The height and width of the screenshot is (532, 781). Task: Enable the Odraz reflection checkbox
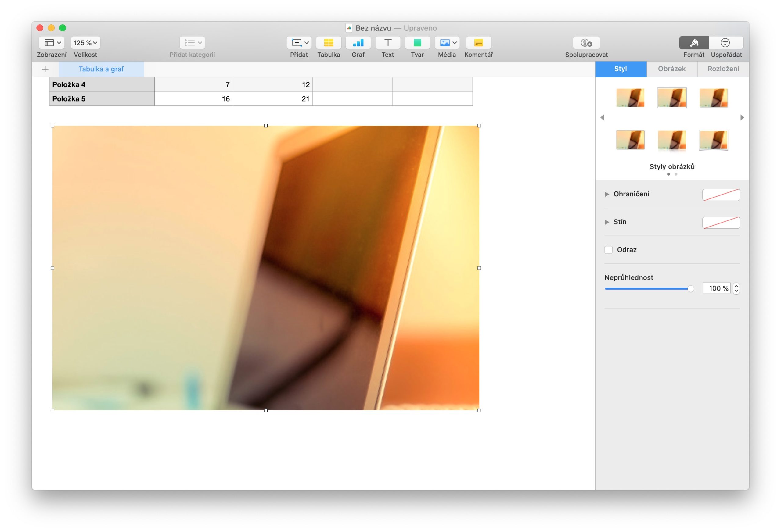tap(608, 250)
